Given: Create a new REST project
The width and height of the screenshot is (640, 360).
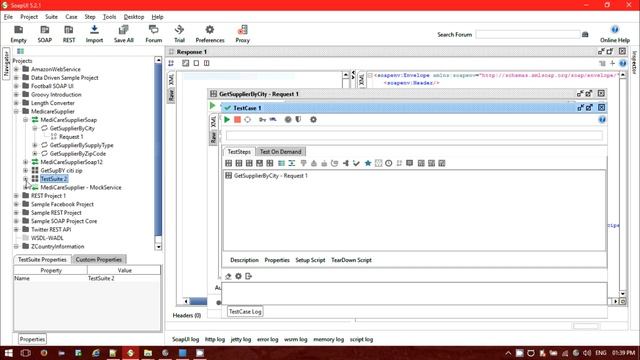Looking at the screenshot, I should tap(69, 34).
